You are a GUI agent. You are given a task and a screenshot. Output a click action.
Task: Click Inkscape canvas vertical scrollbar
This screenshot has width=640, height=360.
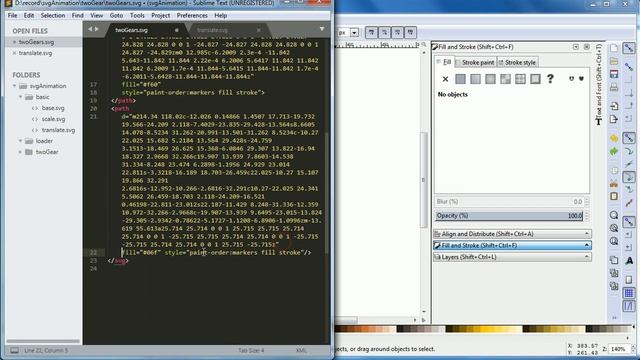[423, 181]
